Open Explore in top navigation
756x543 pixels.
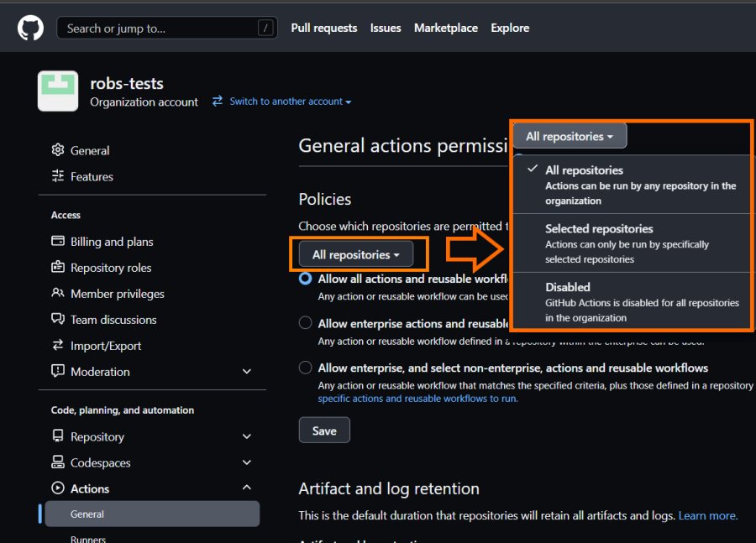point(510,28)
